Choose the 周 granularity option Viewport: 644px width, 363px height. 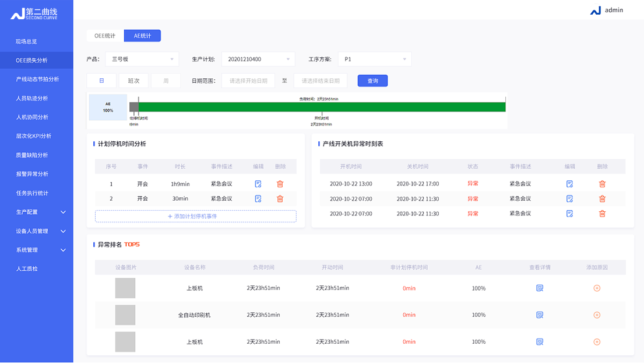click(166, 81)
